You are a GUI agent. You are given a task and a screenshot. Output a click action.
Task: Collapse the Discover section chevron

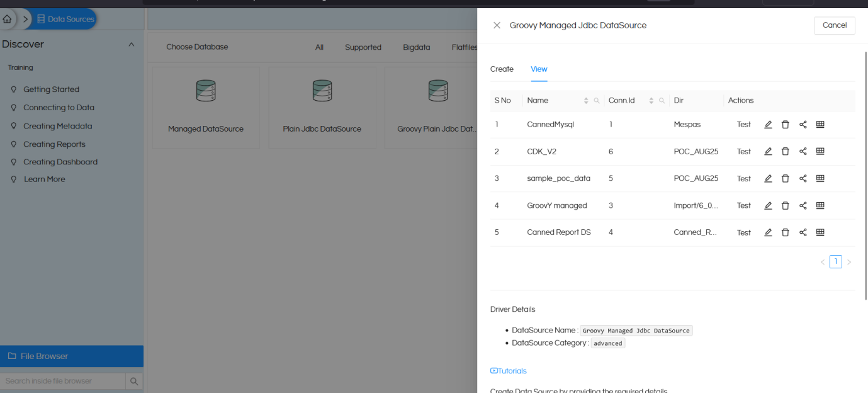pos(131,45)
